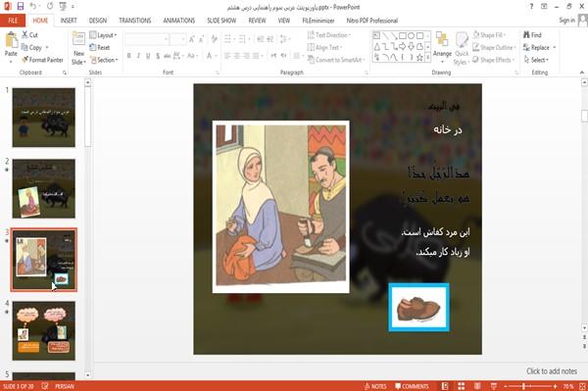Activate the Format Painter tool
Viewport: 588px width, 391px height.
coord(42,60)
